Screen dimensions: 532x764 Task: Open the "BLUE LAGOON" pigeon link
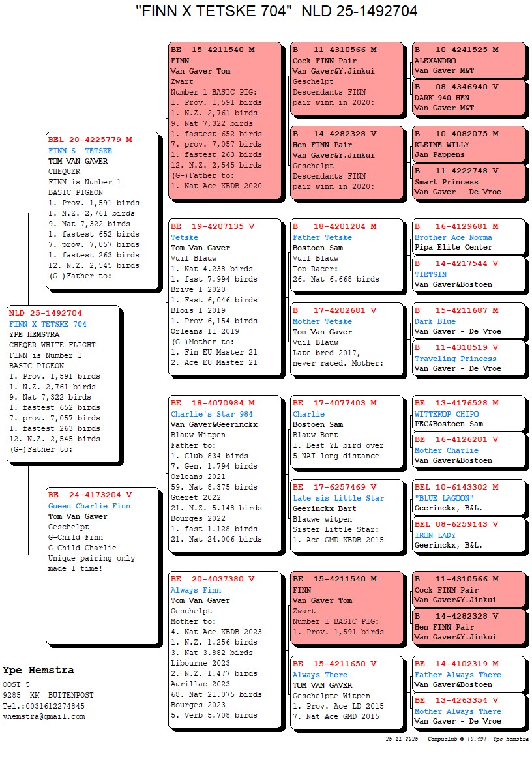(x=443, y=498)
